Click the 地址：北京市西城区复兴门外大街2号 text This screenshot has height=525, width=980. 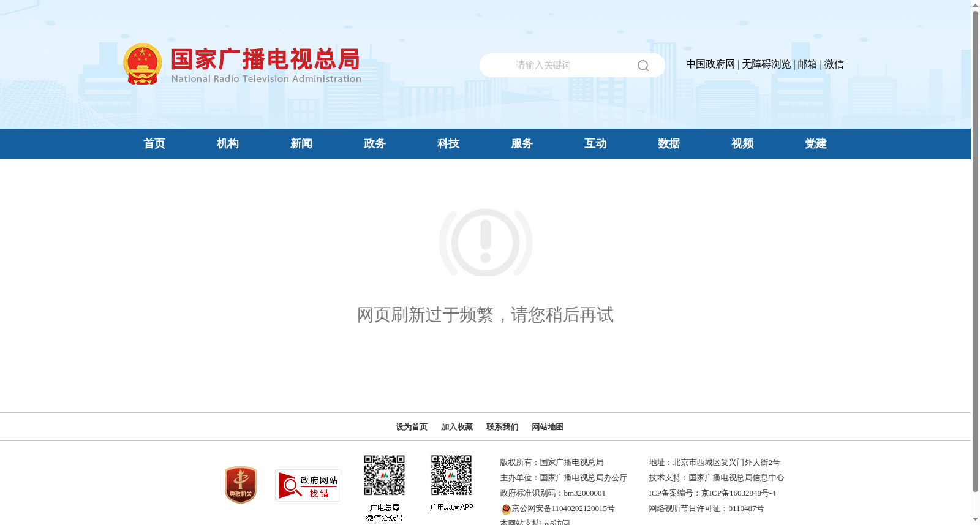pos(714,463)
